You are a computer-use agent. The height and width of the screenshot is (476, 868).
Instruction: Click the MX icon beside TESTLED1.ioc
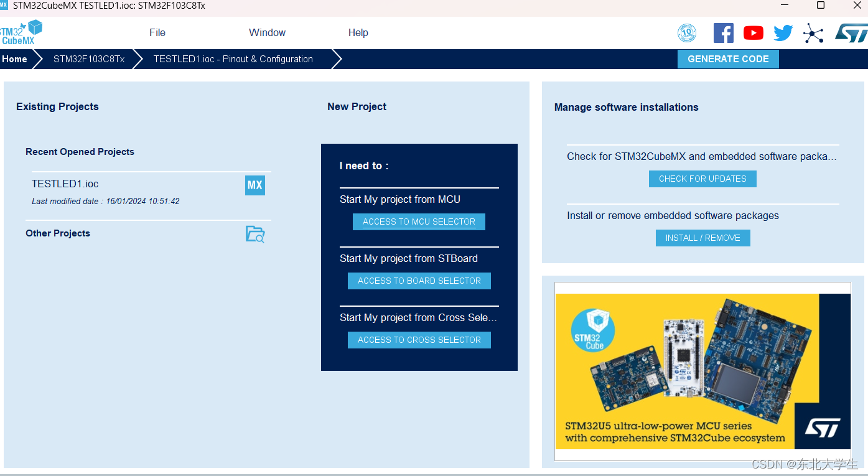[255, 185]
